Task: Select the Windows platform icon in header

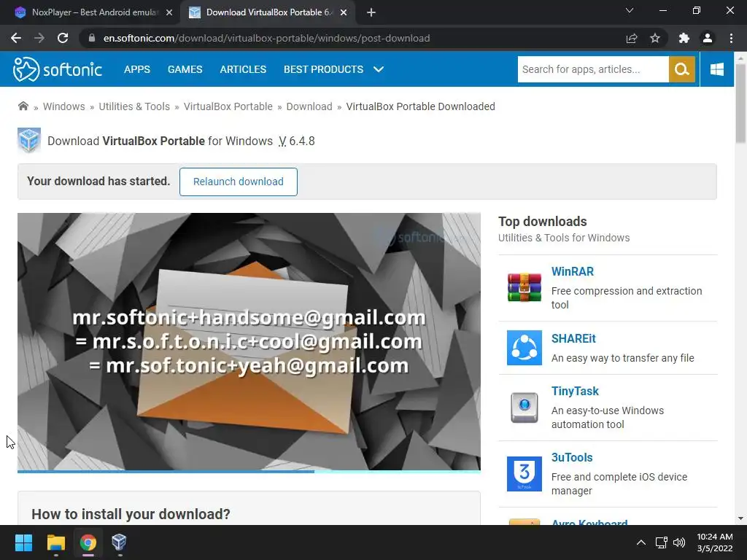Action: (x=716, y=69)
